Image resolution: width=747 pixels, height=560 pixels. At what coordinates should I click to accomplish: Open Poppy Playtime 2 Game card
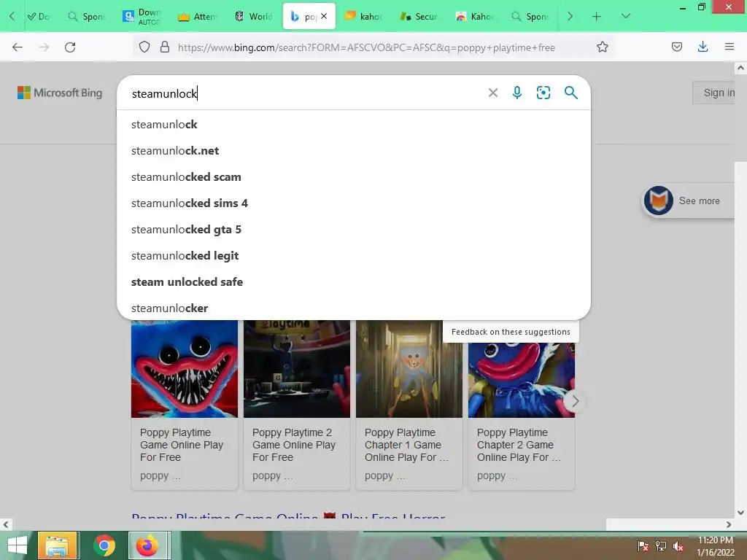click(x=297, y=405)
